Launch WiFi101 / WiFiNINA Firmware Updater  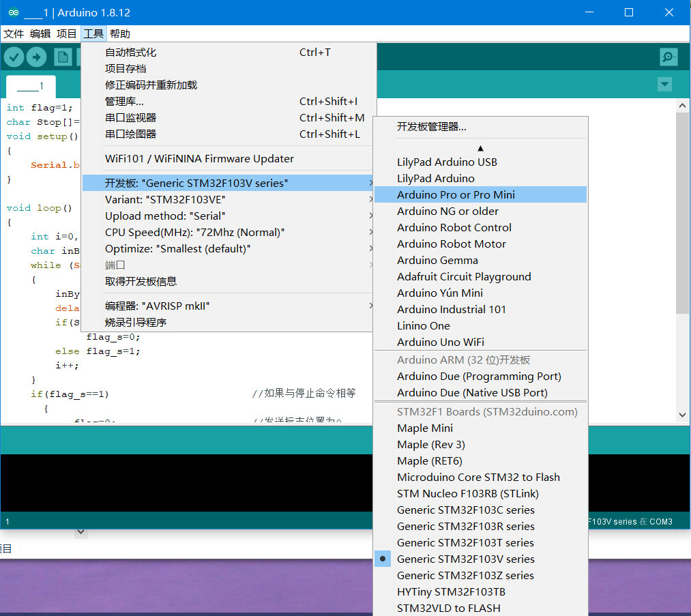tap(229, 159)
